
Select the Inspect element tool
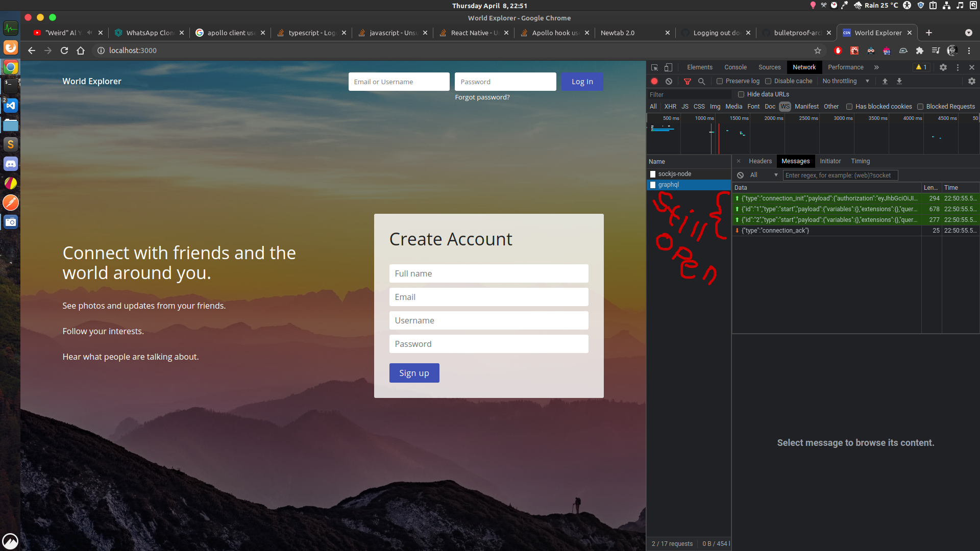(x=654, y=67)
